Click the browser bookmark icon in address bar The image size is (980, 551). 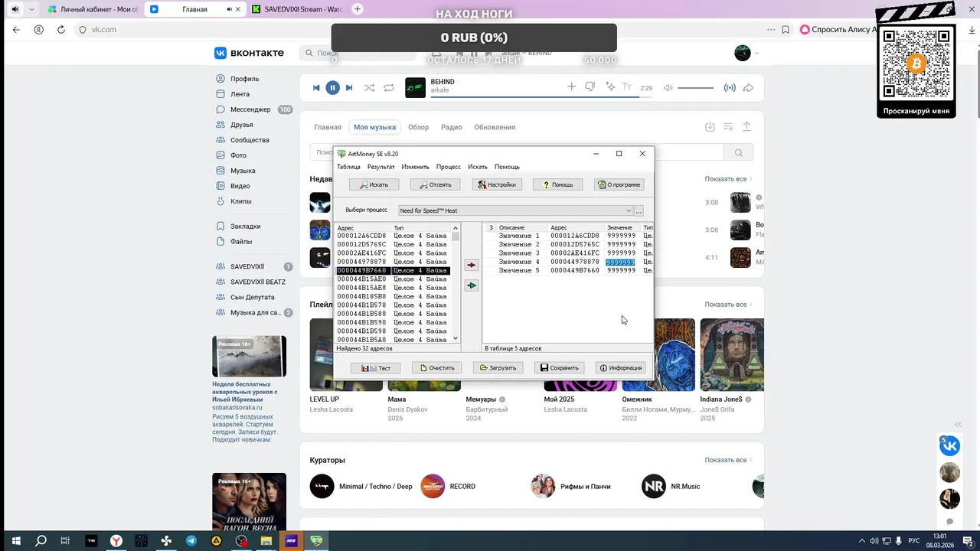(786, 30)
